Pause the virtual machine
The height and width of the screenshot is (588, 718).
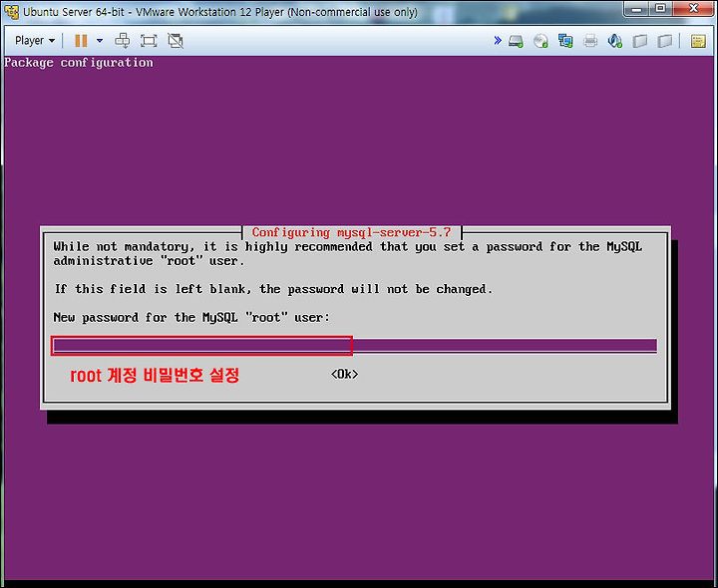click(x=81, y=41)
